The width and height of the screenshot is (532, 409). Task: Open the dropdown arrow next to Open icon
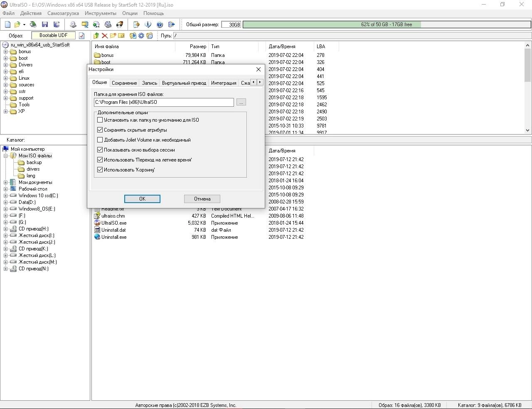click(x=24, y=24)
